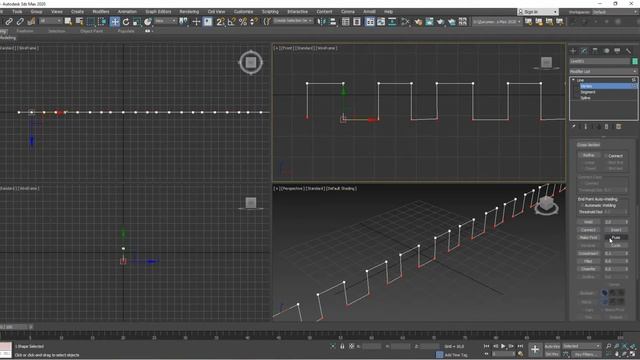Click the Make First button
Viewport: 640px width, 360px height.
(x=588, y=238)
